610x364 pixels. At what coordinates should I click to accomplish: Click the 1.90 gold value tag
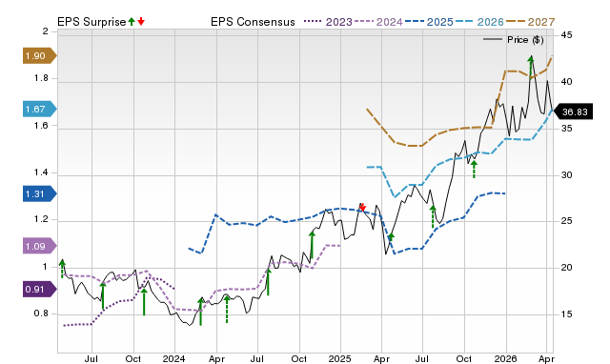40,55
